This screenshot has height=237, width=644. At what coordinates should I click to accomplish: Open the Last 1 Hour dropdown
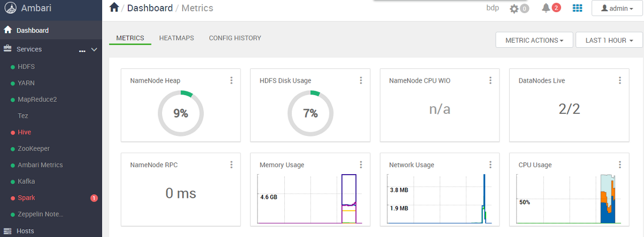tap(609, 40)
